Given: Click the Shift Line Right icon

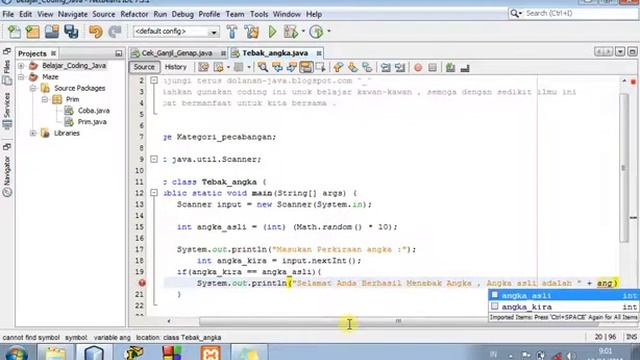Looking at the screenshot, I should [400, 67].
